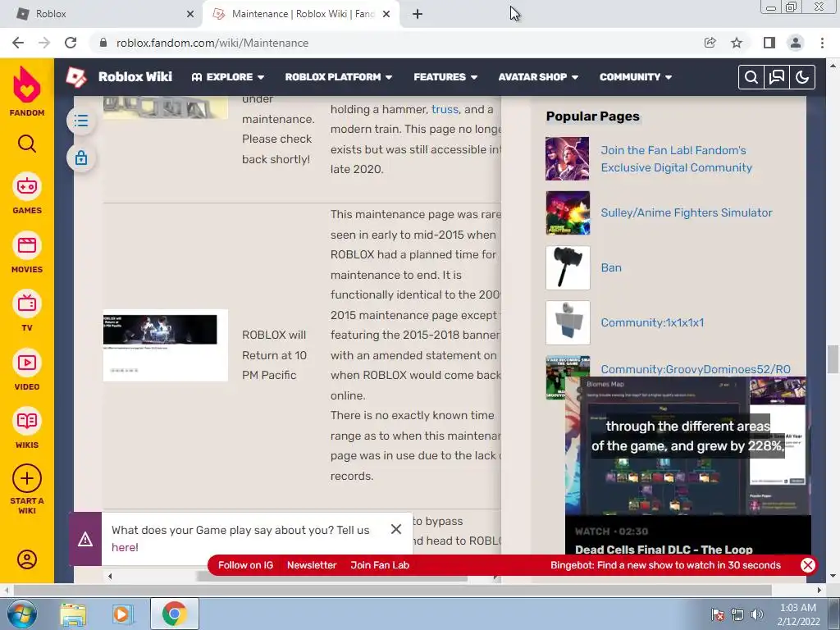The image size is (840, 630).
Task: Toggle dark theme moon icon
Action: pyautogui.click(x=802, y=77)
